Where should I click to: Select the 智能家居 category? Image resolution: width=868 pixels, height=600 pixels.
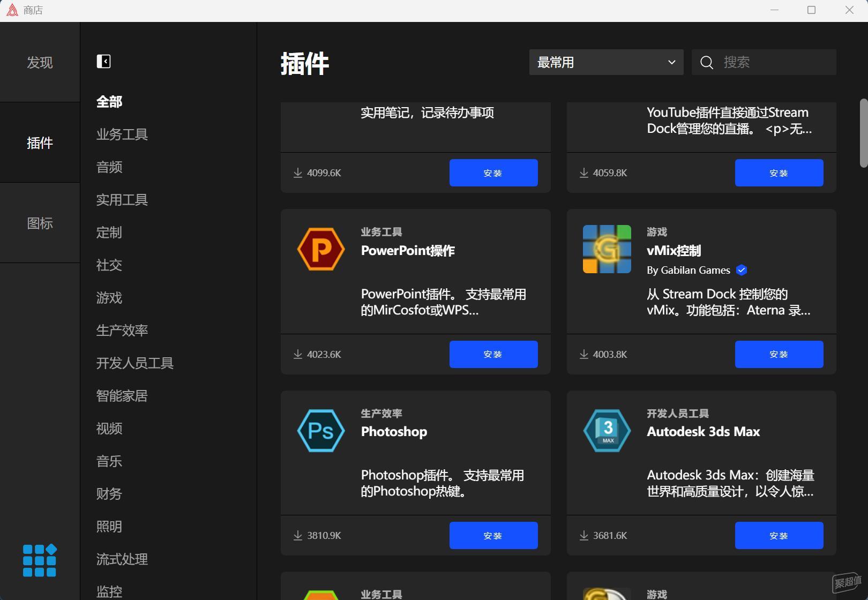pyautogui.click(x=122, y=396)
